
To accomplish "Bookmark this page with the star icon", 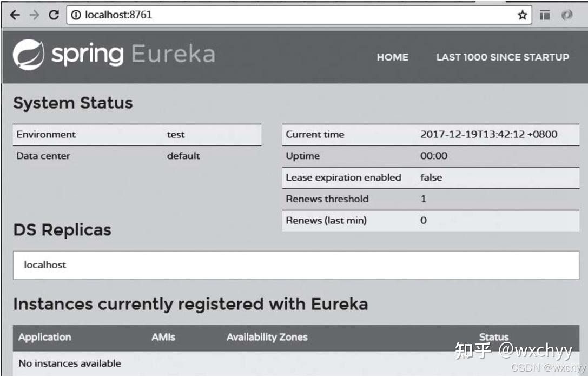I will click(x=523, y=15).
